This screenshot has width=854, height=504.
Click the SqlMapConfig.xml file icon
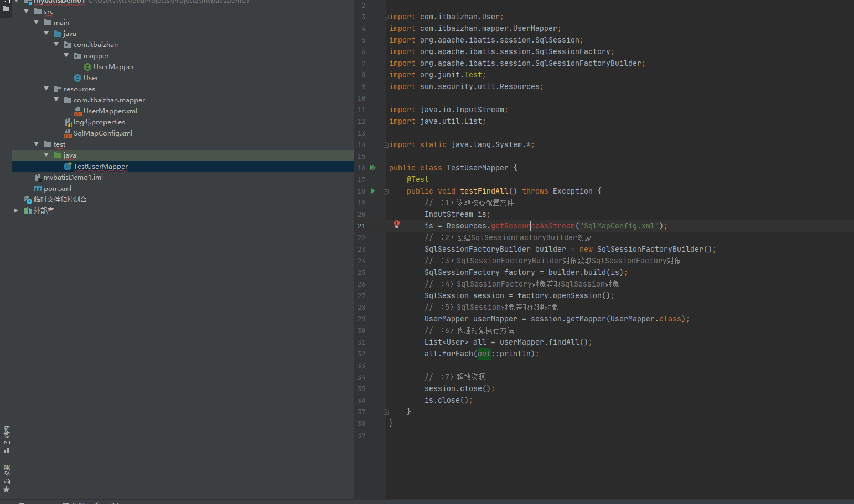point(68,133)
